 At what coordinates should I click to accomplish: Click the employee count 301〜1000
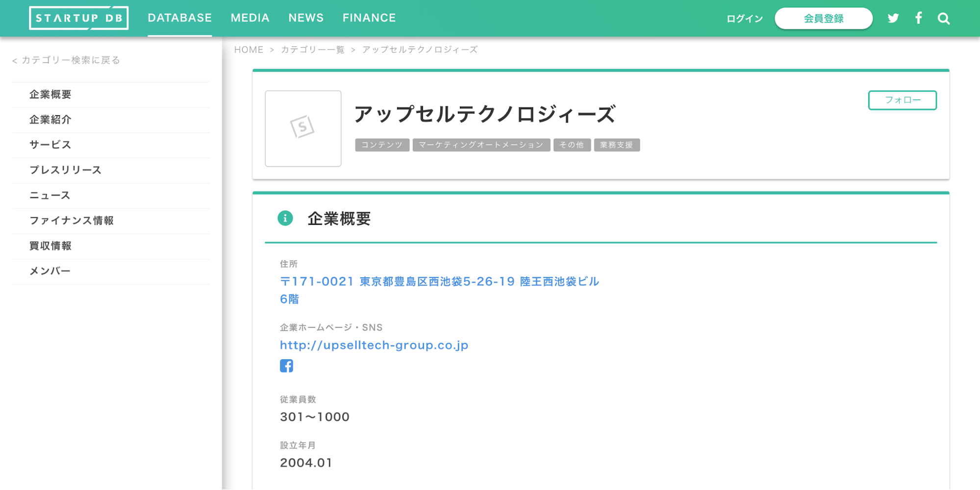click(315, 417)
